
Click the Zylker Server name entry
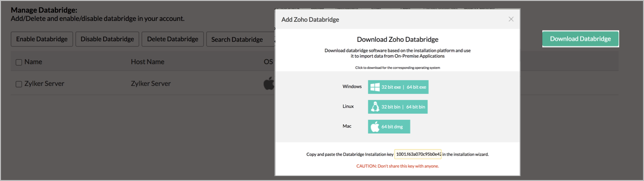coord(44,83)
